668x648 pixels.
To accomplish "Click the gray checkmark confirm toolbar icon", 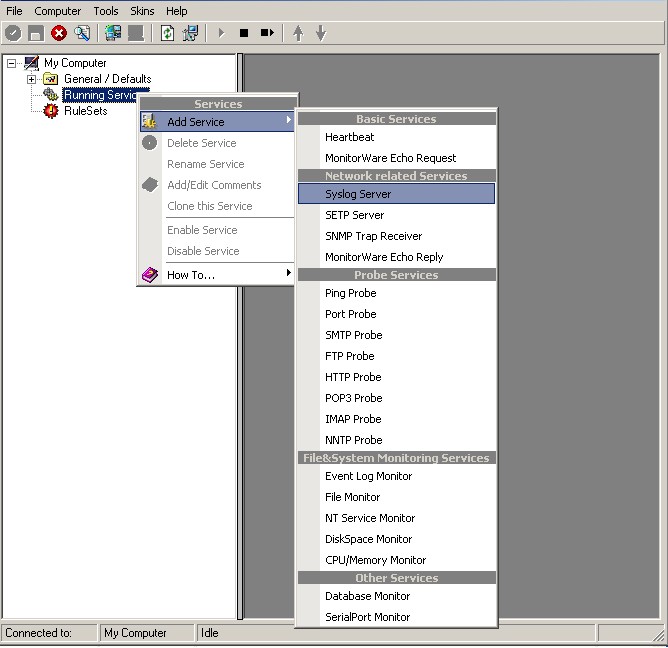I will 13,33.
